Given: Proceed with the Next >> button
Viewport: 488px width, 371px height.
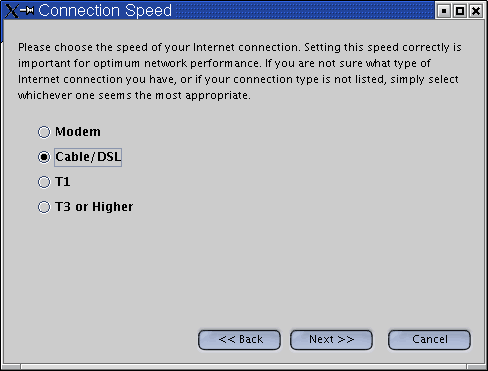Looking at the screenshot, I should tap(331, 340).
